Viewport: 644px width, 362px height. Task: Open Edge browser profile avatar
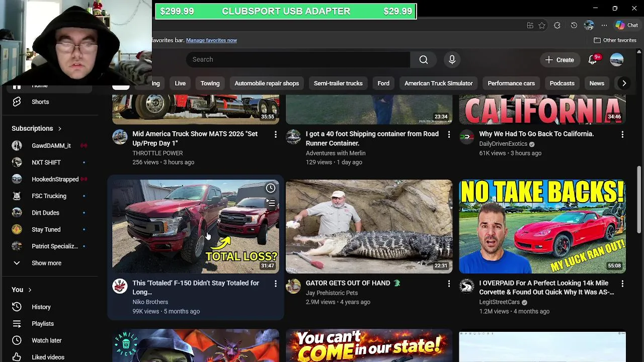(x=589, y=25)
